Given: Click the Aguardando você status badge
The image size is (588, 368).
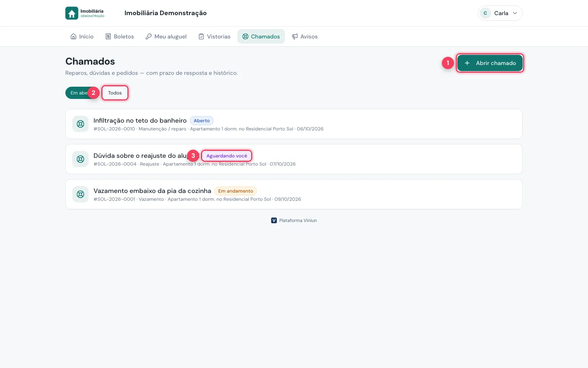Looking at the screenshot, I should [x=227, y=156].
